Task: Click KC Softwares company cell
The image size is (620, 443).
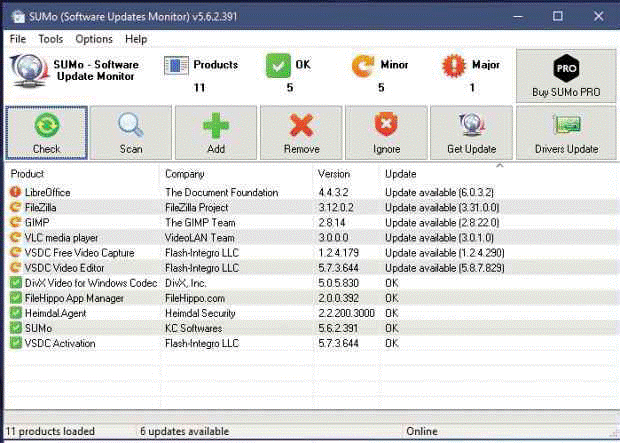Action: (193, 328)
